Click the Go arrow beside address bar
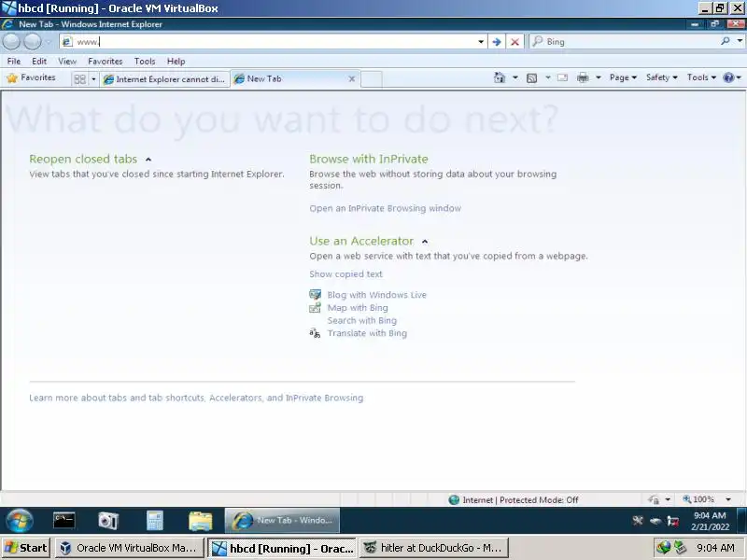747x560 pixels. click(497, 42)
